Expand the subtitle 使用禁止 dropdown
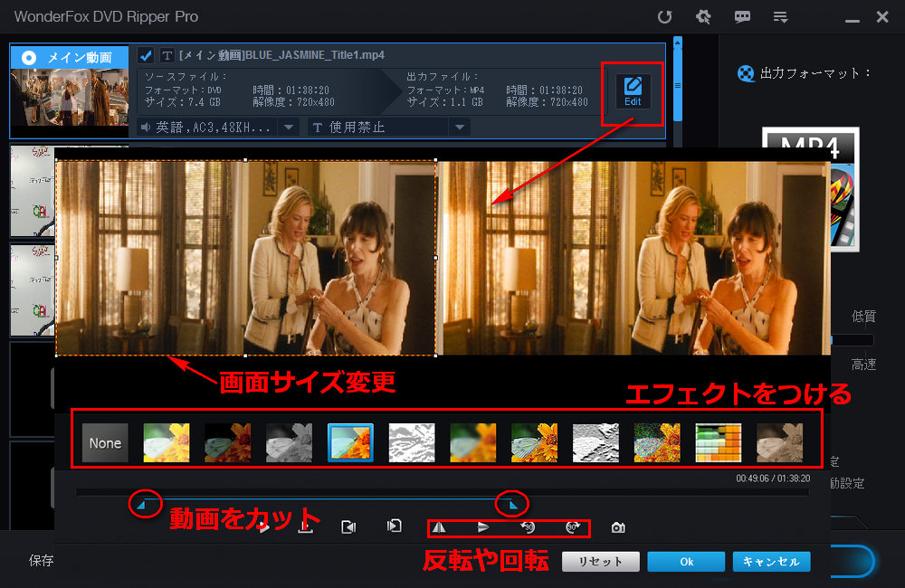Screen dimensions: 905x588 point(460,127)
